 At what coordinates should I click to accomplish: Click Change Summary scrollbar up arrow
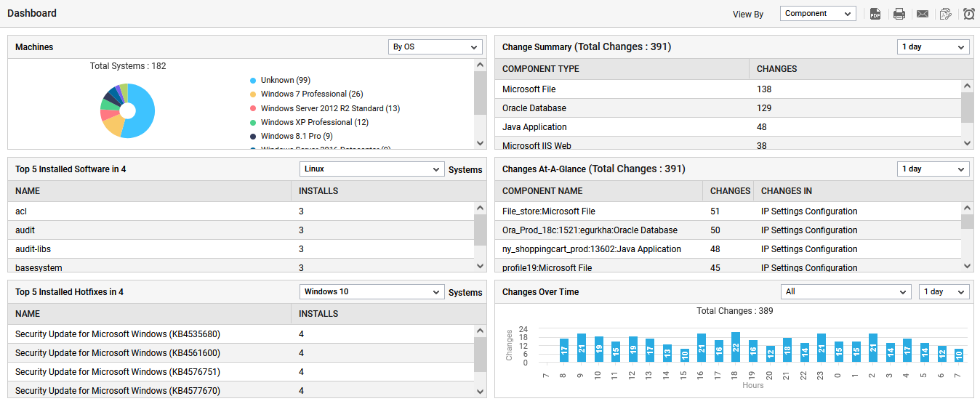click(x=967, y=86)
